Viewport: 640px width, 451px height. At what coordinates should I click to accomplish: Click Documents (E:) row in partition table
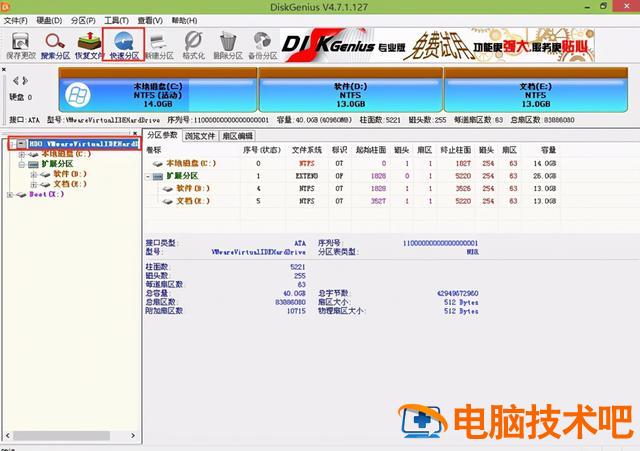pyautogui.click(x=353, y=201)
